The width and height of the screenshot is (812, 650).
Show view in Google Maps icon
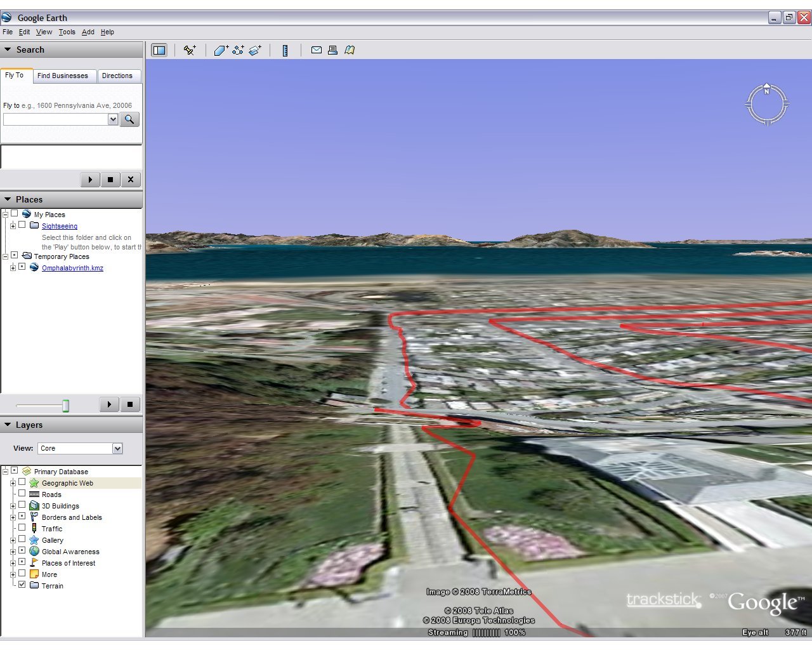click(350, 50)
